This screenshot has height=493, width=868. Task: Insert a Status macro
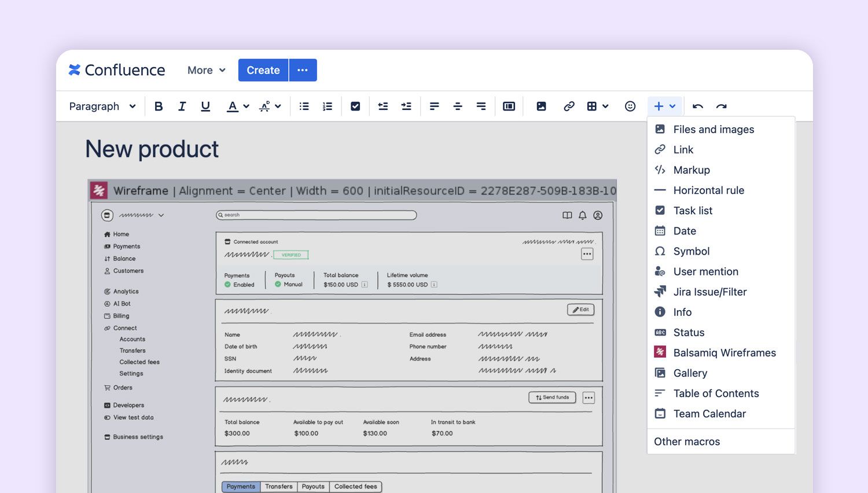(x=721, y=333)
